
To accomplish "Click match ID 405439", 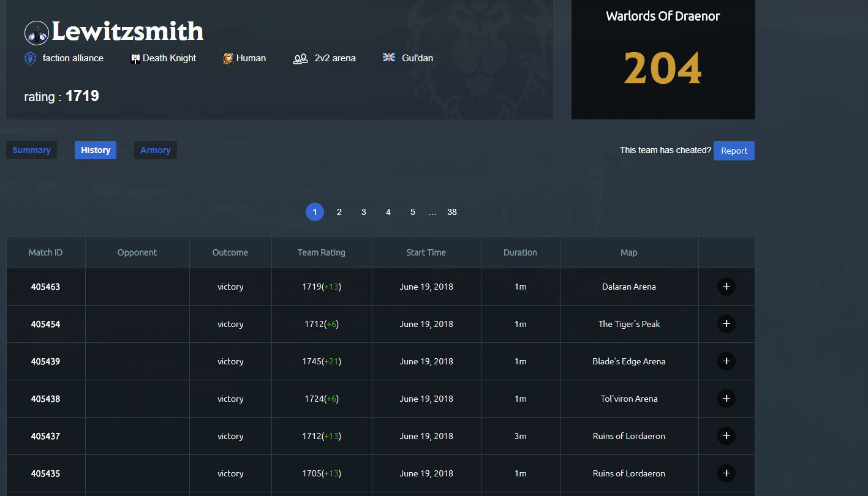I will [46, 361].
